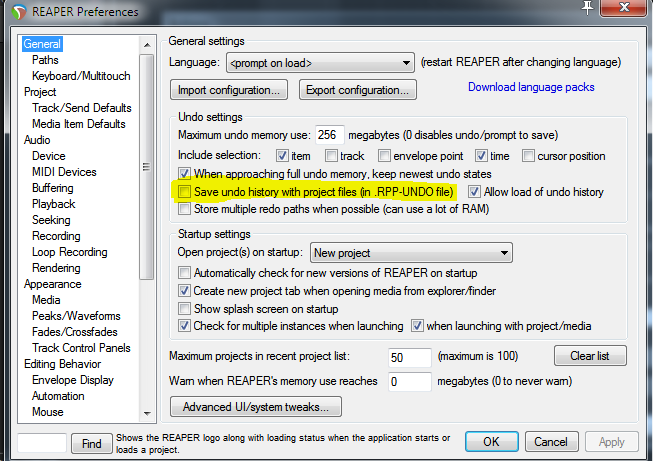Click Export configuration button
Viewport: 653px width, 461px height.
(357, 90)
